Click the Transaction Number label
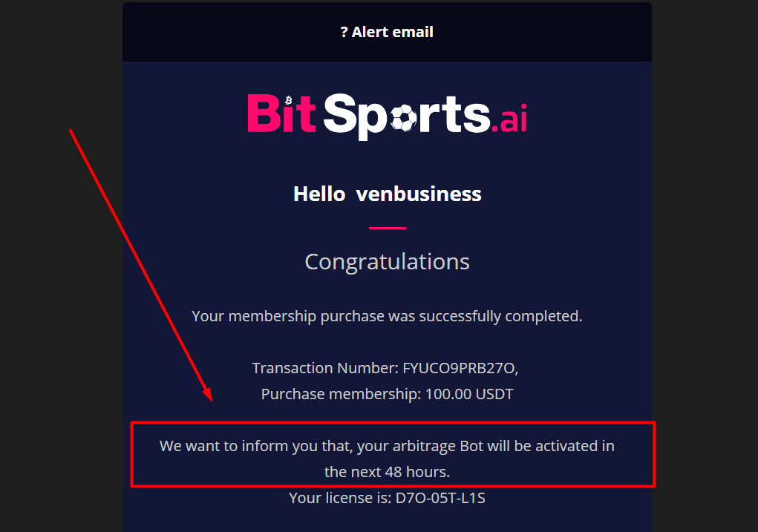Screen dimensions: 758x532 324,368
